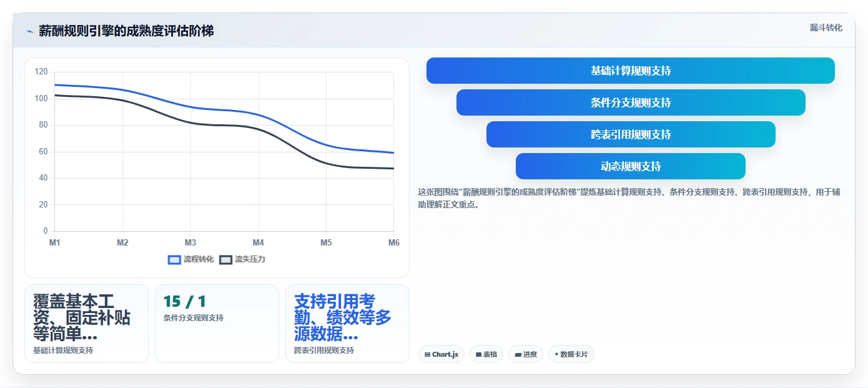Open the 支持引用考勤 data card

click(347, 324)
